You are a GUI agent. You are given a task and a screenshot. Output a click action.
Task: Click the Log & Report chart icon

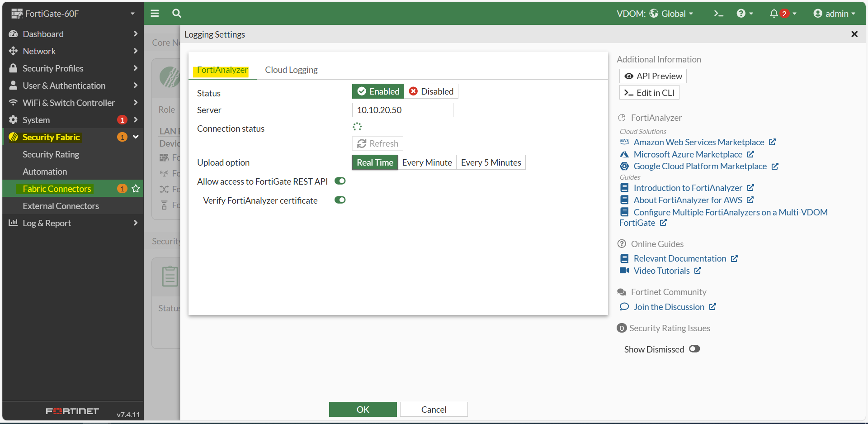click(13, 223)
